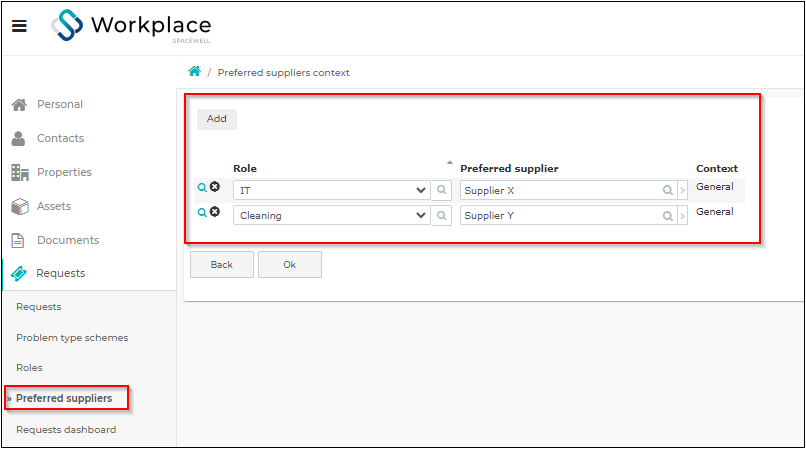Viewport: 806px width, 449px height.
Task: Click the Properties building icon
Action: (20, 172)
